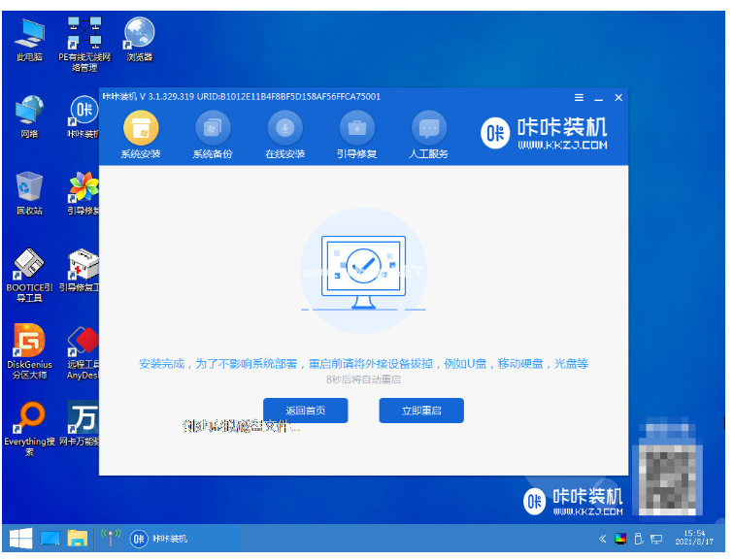Click 返回首页 (Return Home) button

pyautogui.click(x=306, y=411)
